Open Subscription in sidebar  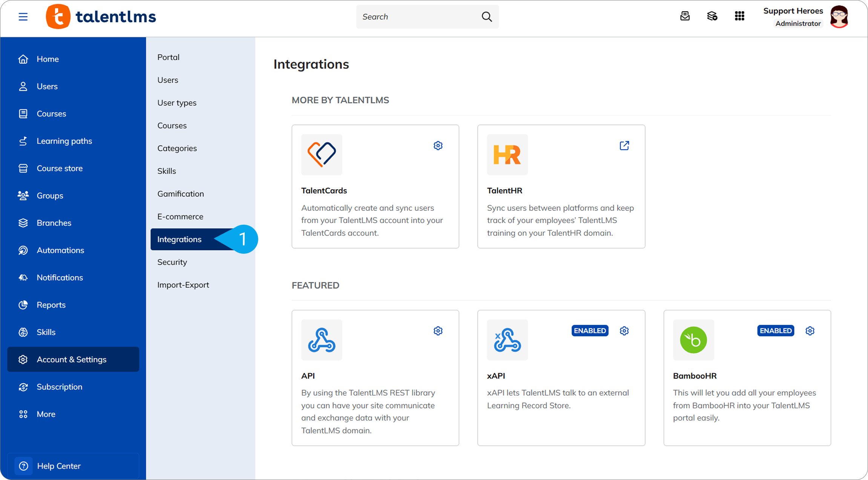coord(73,387)
